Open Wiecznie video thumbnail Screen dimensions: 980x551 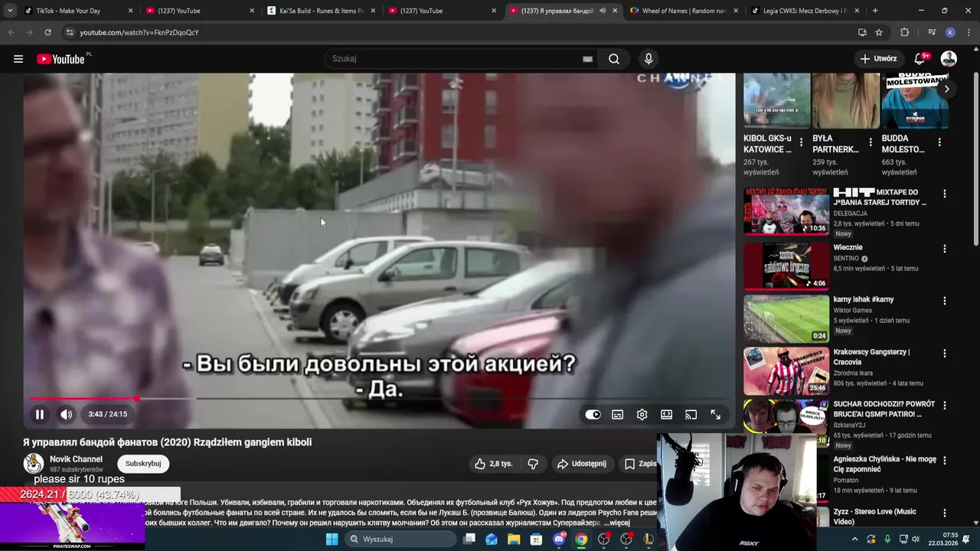pyautogui.click(x=786, y=266)
